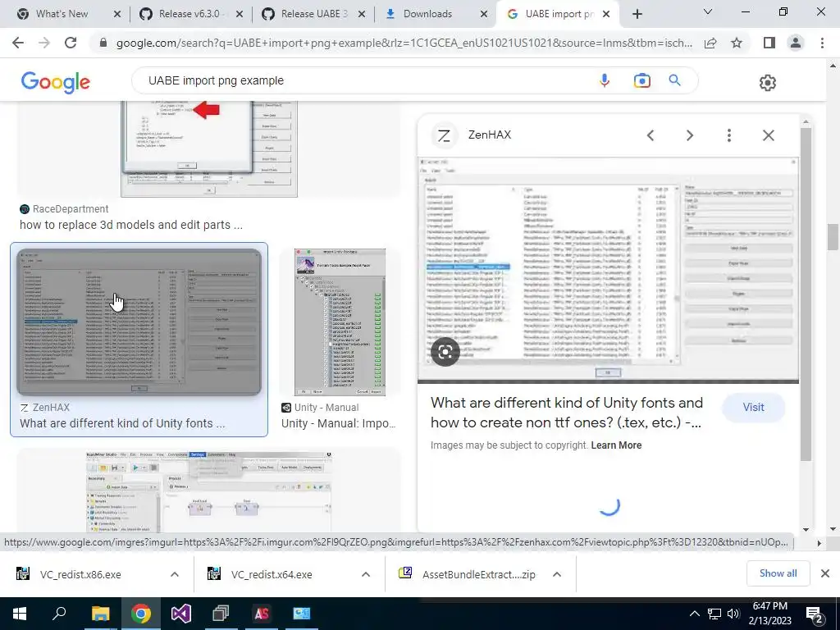
Task: Go back to the previous page
Action: click(x=18, y=43)
